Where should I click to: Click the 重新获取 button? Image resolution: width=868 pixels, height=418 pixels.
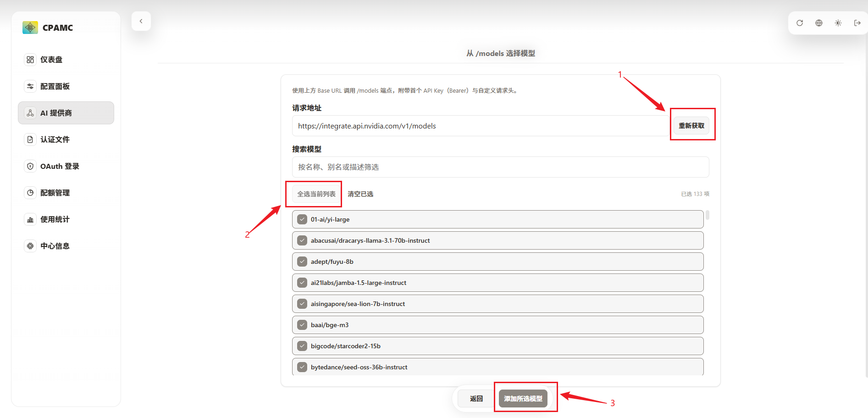point(691,126)
